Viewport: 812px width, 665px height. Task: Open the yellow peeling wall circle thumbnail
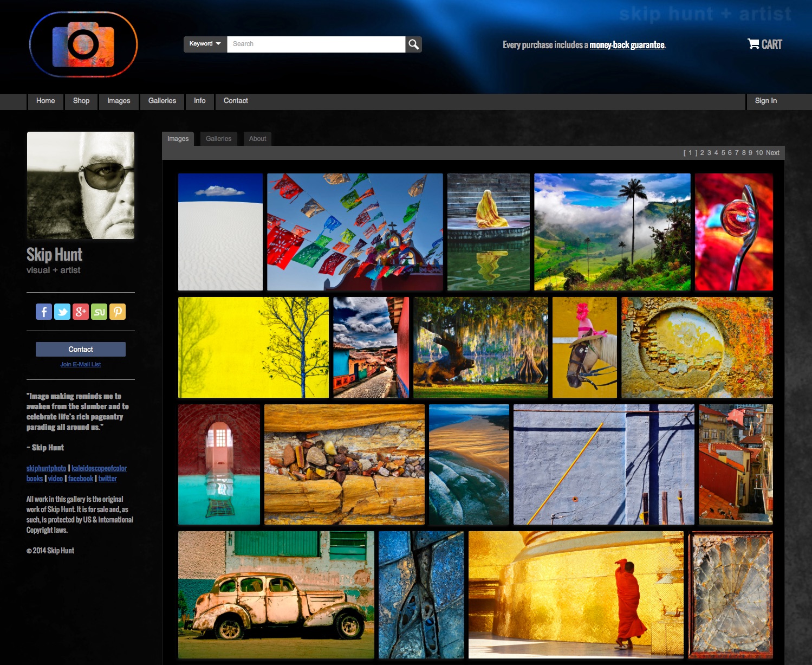coord(697,347)
